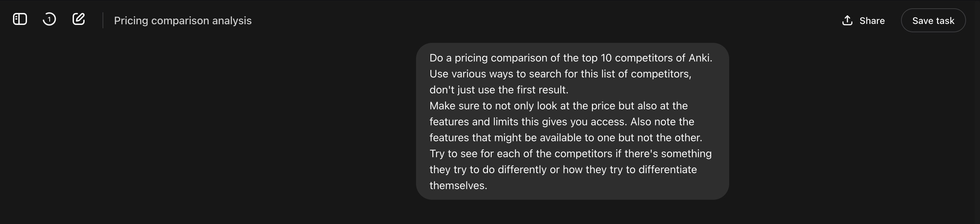Click the word 'differentiate' in the prompt
The width and height of the screenshot is (980, 224).
point(667,169)
